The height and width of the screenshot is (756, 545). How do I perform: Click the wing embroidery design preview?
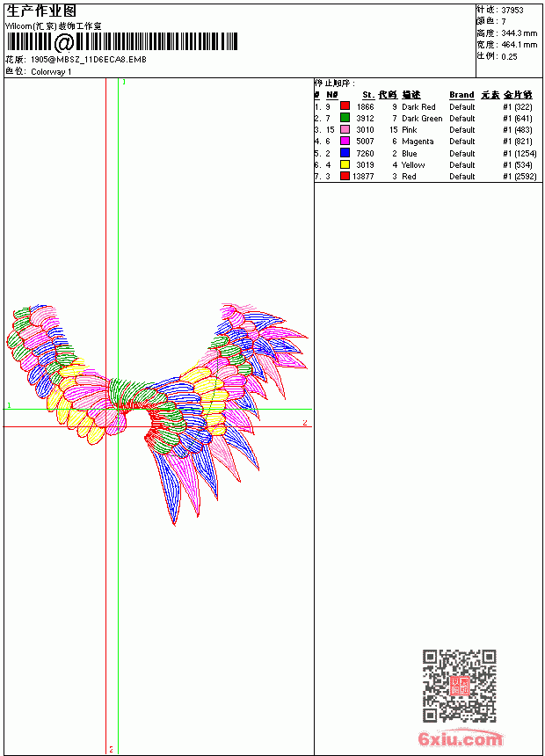156,415
